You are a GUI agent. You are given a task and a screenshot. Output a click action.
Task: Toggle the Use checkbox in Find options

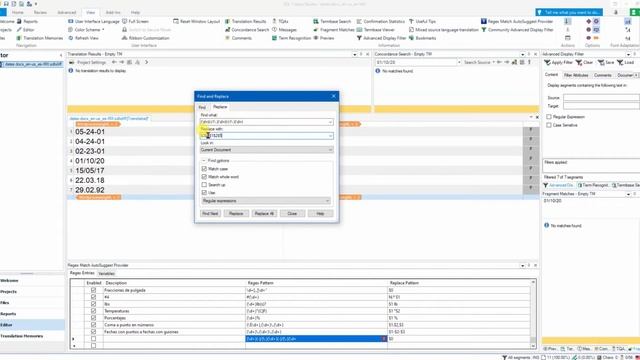pos(204,193)
